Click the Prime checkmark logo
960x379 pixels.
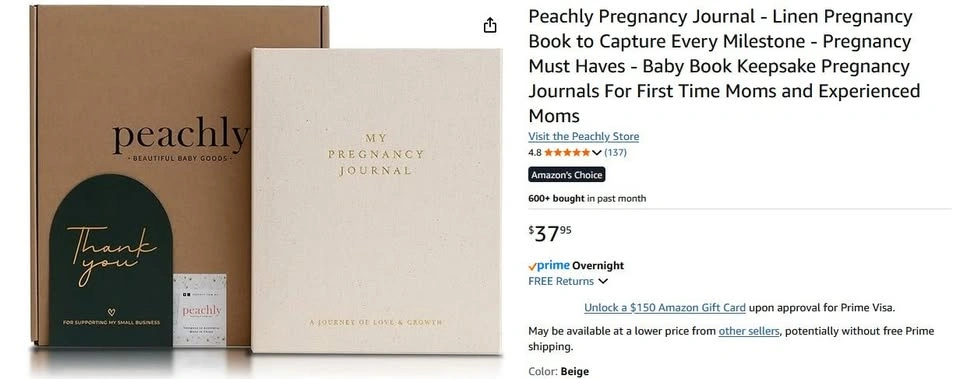[549, 266]
